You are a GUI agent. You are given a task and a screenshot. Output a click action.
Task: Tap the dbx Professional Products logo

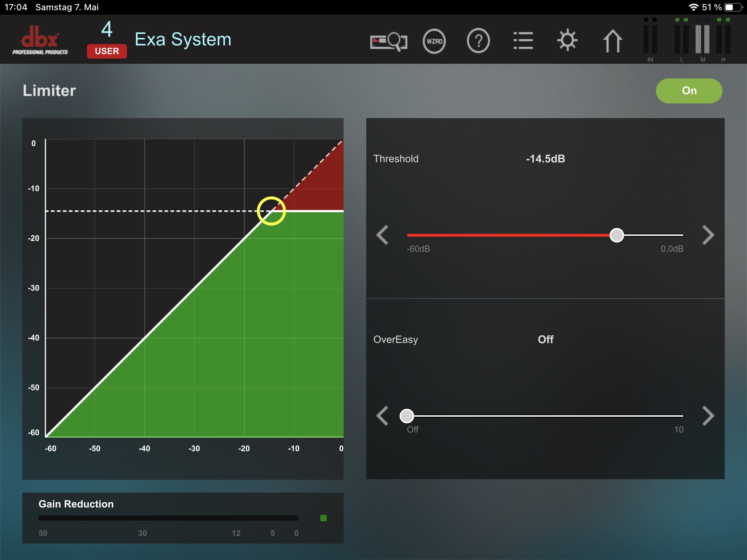(x=40, y=40)
